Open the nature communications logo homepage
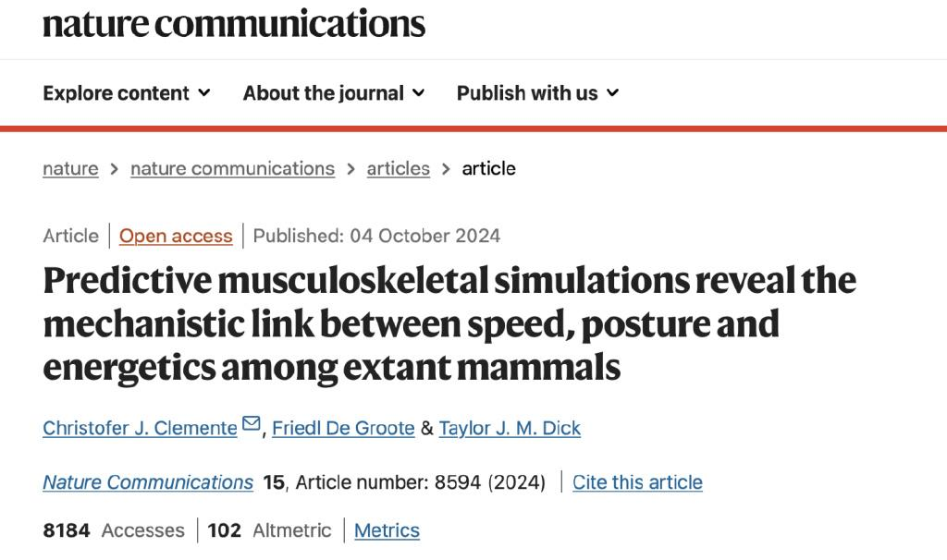This screenshot has width=947, height=560. tap(234, 24)
